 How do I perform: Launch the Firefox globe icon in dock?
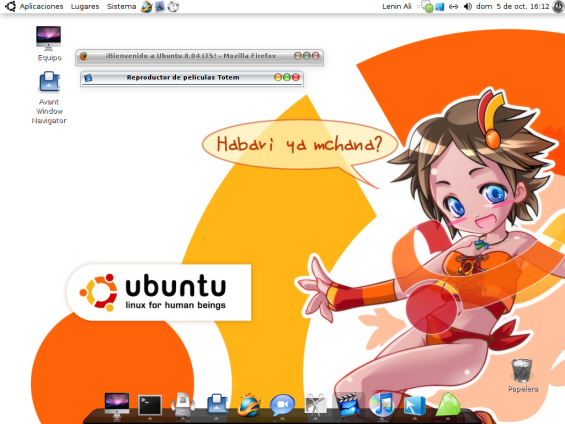pyautogui.click(x=249, y=405)
